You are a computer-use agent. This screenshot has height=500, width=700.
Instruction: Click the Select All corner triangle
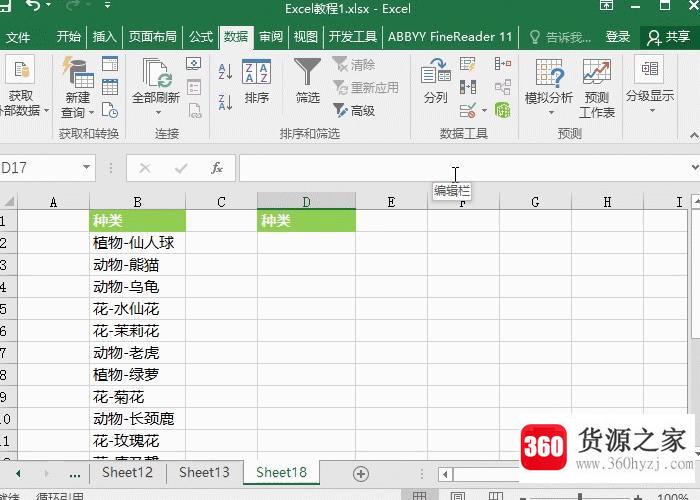pyautogui.click(x=9, y=202)
